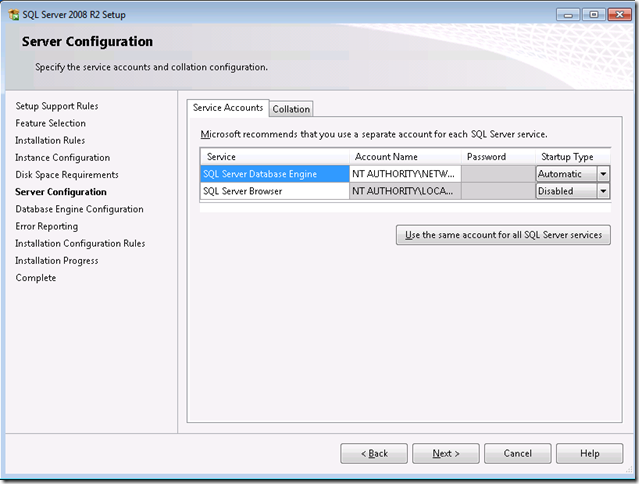Image resolution: width=639 pixels, height=484 pixels.
Task: Open Startup Type dropdown for SQL Server Browser
Action: [x=603, y=191]
